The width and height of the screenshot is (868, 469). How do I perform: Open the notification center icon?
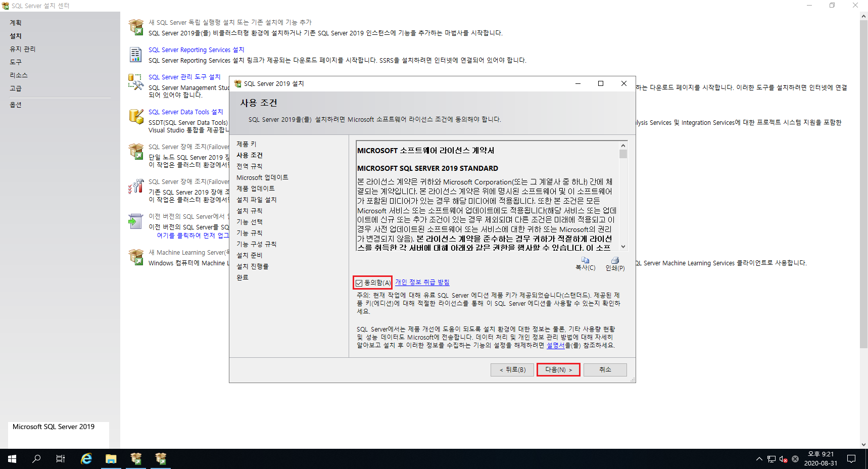pyautogui.click(x=851, y=459)
